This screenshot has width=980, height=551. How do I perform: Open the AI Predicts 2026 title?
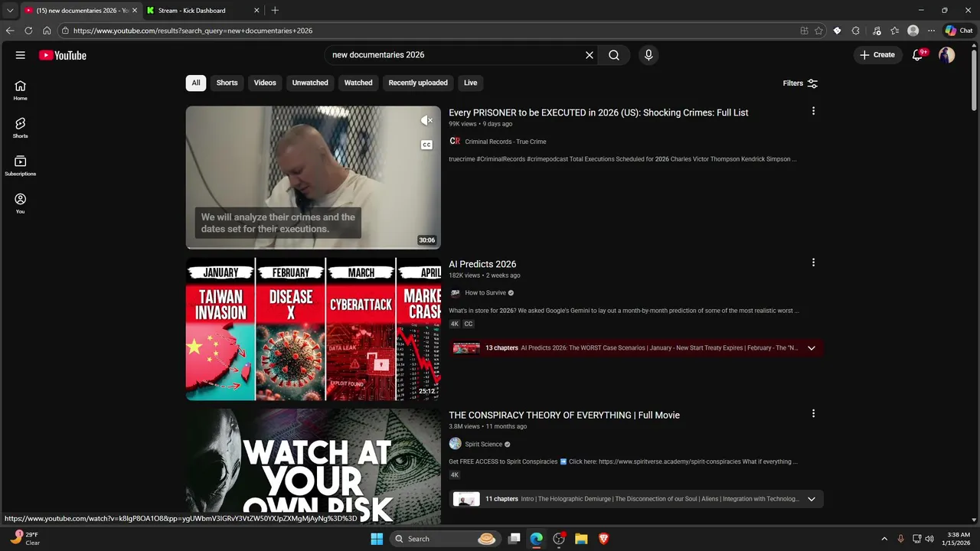click(x=482, y=264)
